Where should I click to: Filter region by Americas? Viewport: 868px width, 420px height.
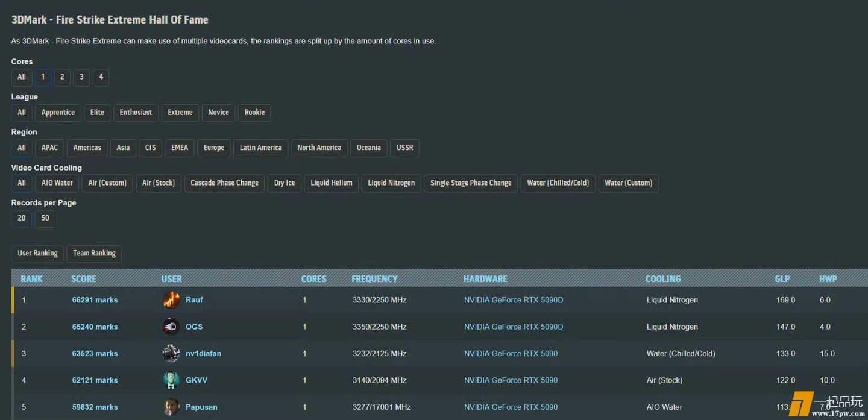87,148
